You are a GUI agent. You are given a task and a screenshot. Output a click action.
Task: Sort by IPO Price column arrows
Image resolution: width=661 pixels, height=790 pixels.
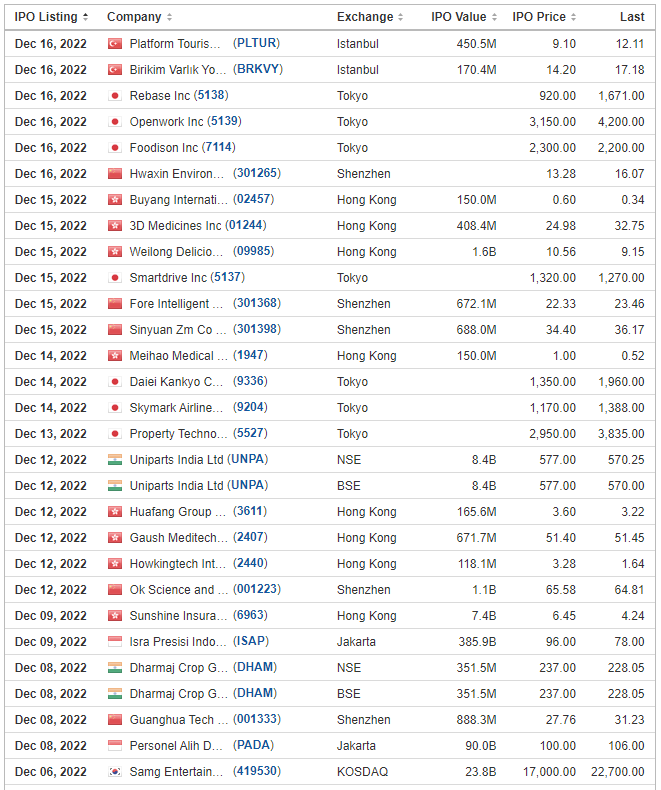tap(573, 17)
